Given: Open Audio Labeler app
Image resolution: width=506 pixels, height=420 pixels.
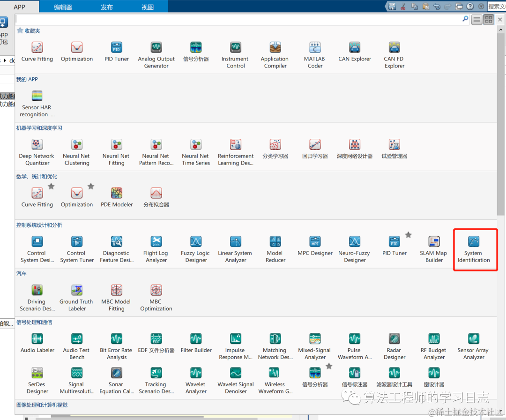Looking at the screenshot, I should coord(37,343).
